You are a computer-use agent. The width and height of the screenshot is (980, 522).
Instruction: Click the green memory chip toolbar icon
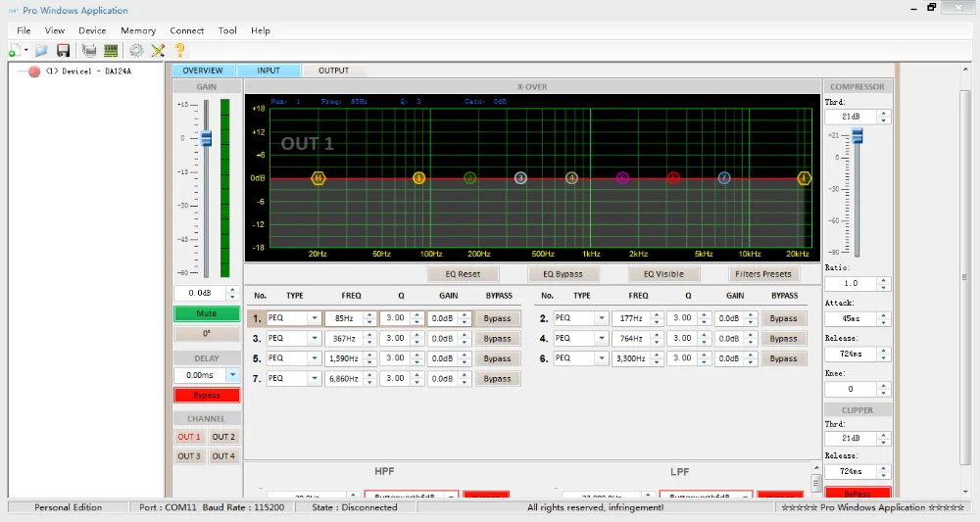[x=111, y=51]
